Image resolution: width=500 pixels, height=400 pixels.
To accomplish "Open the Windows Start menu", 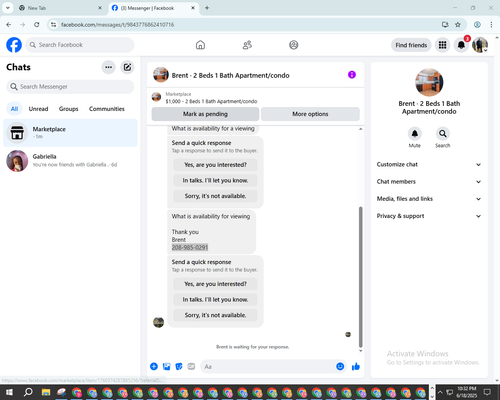I will pos(9,392).
